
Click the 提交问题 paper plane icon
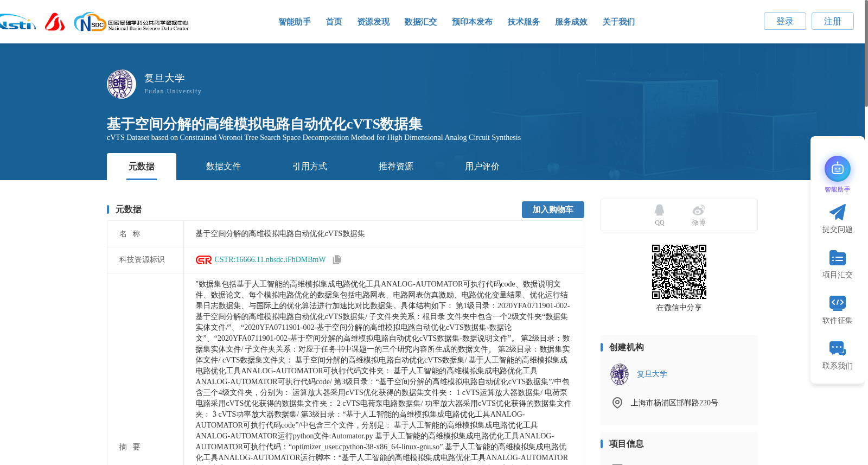point(837,212)
